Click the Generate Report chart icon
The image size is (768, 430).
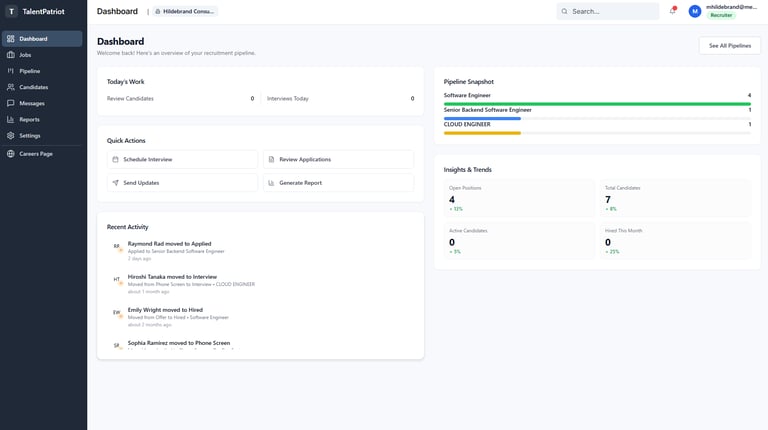(272, 183)
